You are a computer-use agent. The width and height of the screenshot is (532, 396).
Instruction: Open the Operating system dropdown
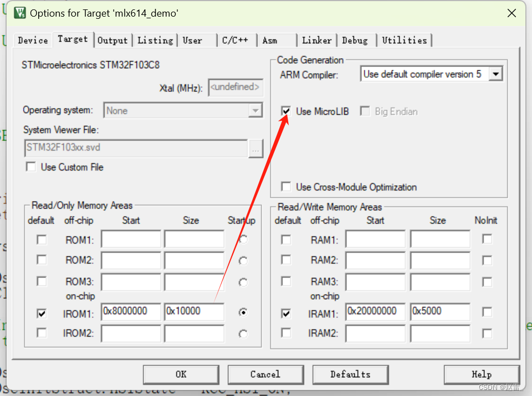255,110
